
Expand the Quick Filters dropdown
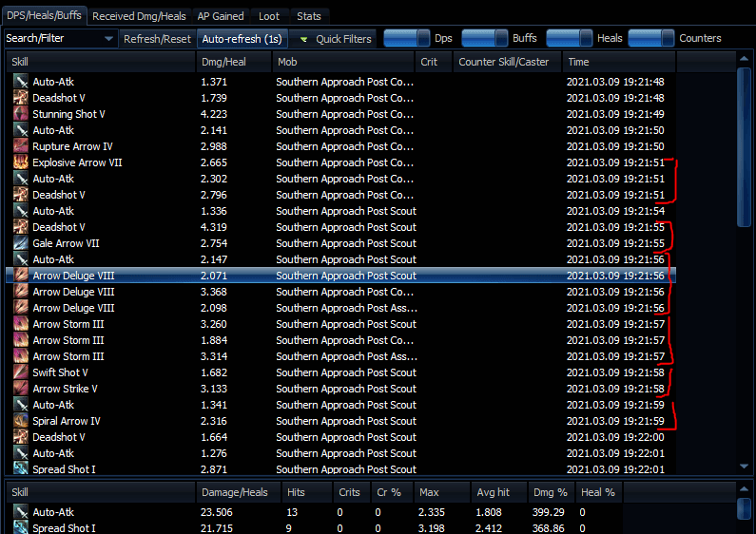[x=334, y=39]
